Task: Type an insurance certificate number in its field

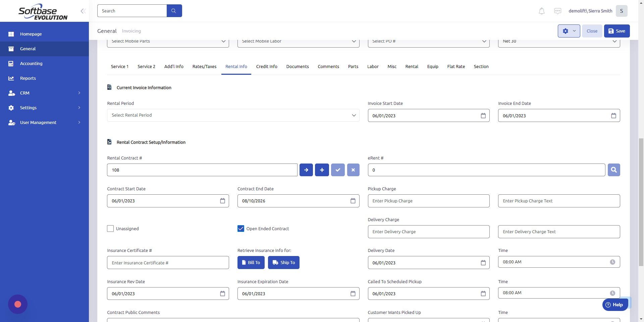Action: point(168,262)
